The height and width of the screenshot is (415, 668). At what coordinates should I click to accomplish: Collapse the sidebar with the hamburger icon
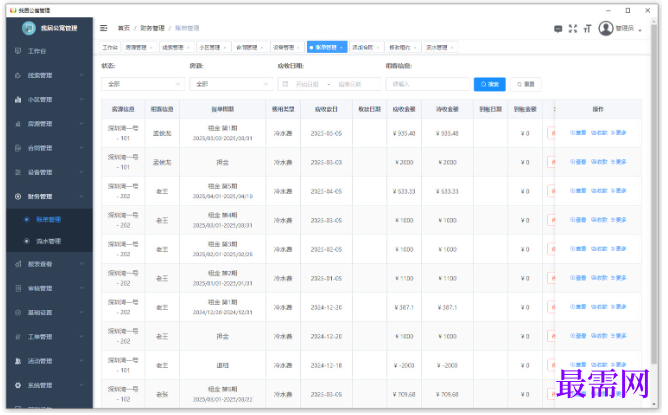point(104,28)
